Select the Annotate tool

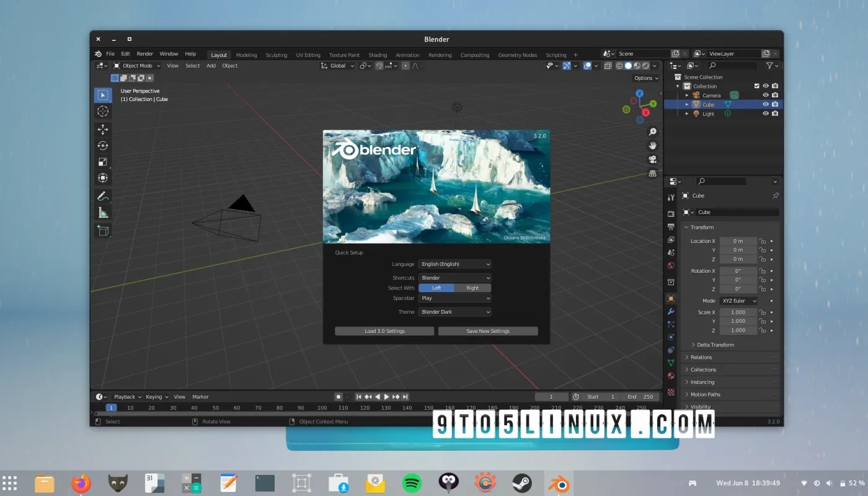coord(103,197)
